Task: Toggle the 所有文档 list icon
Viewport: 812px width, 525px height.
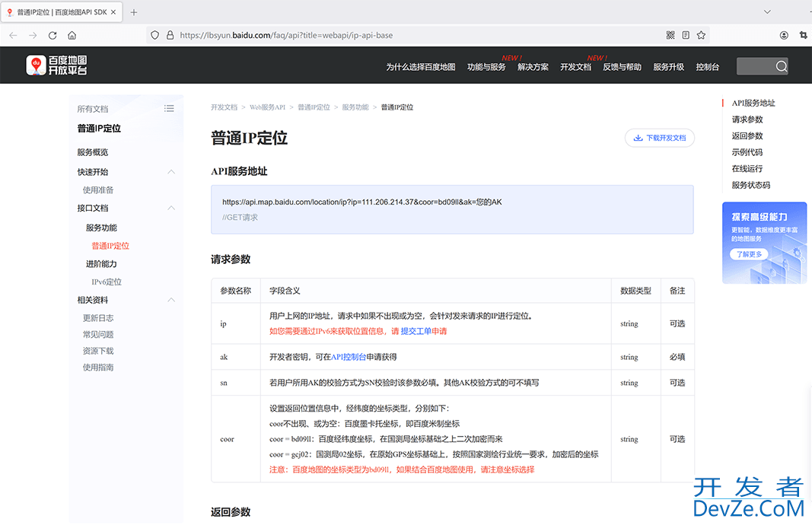Action: click(169, 108)
